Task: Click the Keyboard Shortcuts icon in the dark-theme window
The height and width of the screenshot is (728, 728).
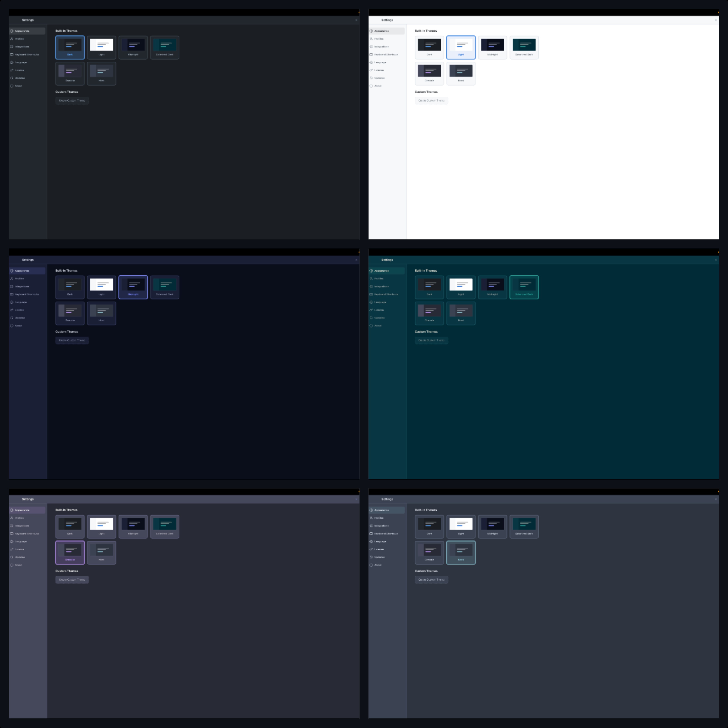Action: click(x=12, y=55)
